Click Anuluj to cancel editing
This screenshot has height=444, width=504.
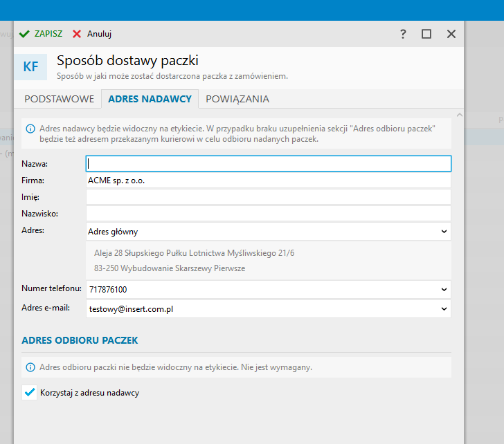99,34
